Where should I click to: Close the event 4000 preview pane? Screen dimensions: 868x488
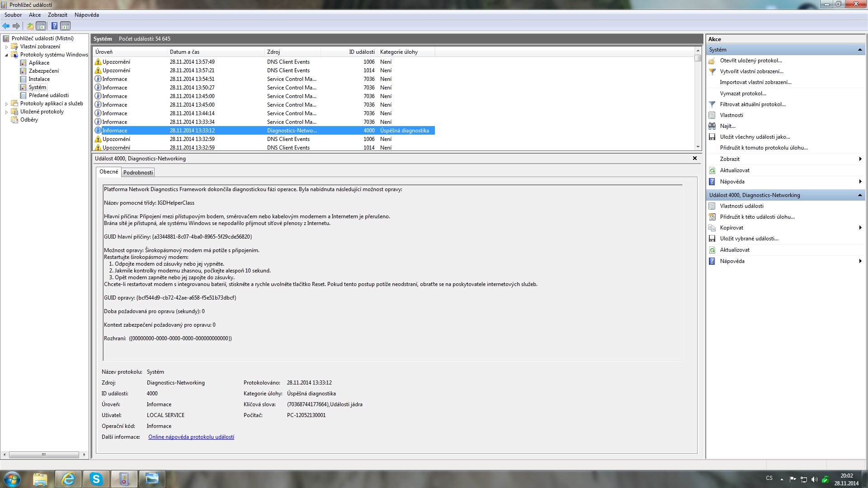click(695, 158)
